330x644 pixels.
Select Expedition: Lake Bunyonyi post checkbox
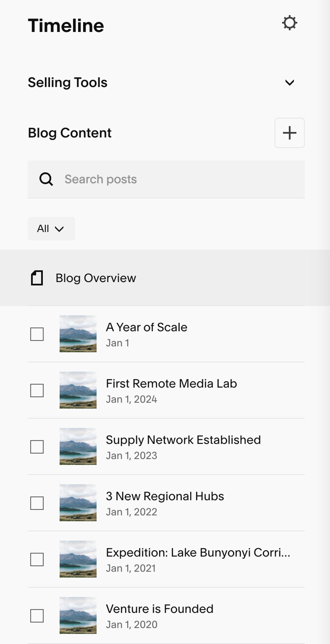point(37,559)
